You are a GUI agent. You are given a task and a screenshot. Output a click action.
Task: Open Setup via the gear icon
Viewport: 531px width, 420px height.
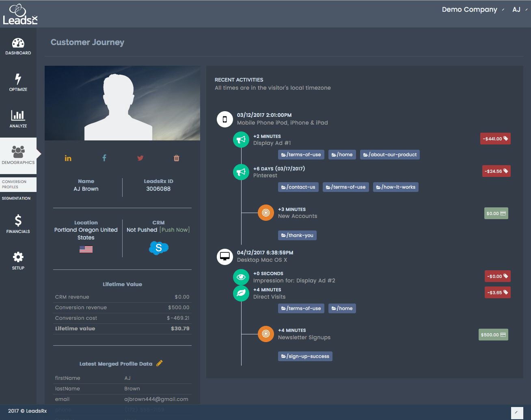click(x=18, y=258)
